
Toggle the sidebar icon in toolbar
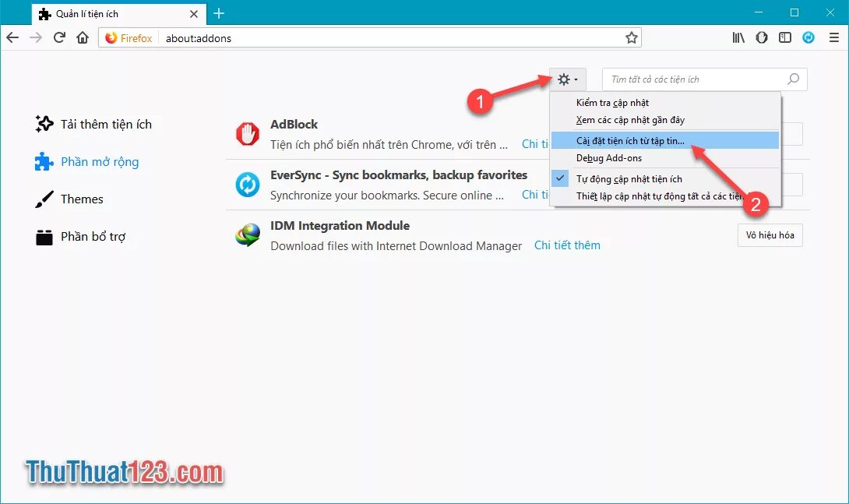[x=785, y=38]
